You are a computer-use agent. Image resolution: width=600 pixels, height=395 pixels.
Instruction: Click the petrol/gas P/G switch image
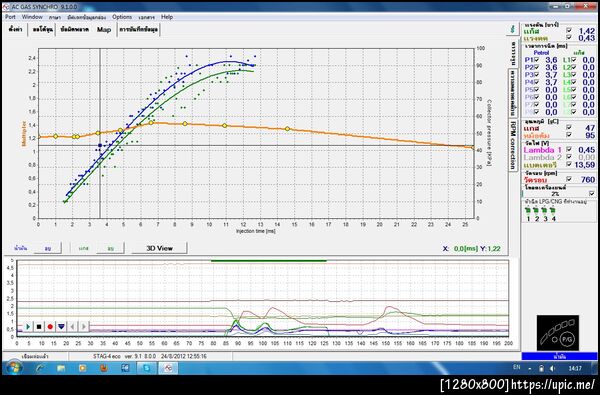tap(558, 332)
